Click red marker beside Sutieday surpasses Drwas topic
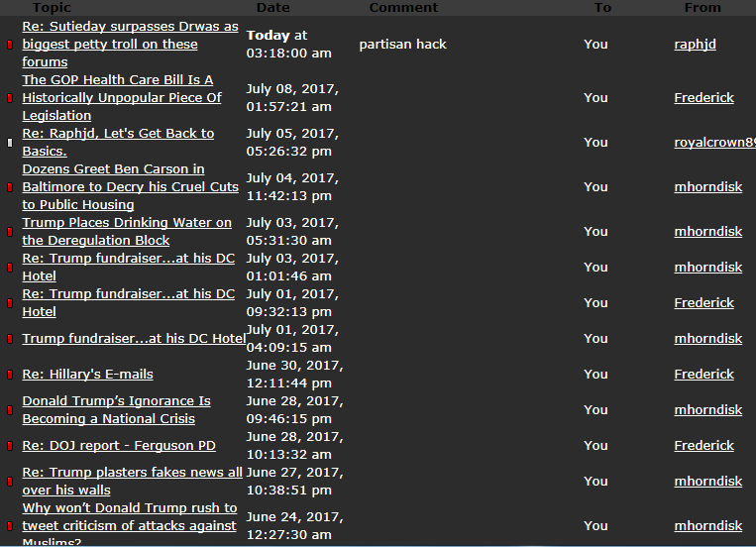 pyautogui.click(x=10, y=45)
